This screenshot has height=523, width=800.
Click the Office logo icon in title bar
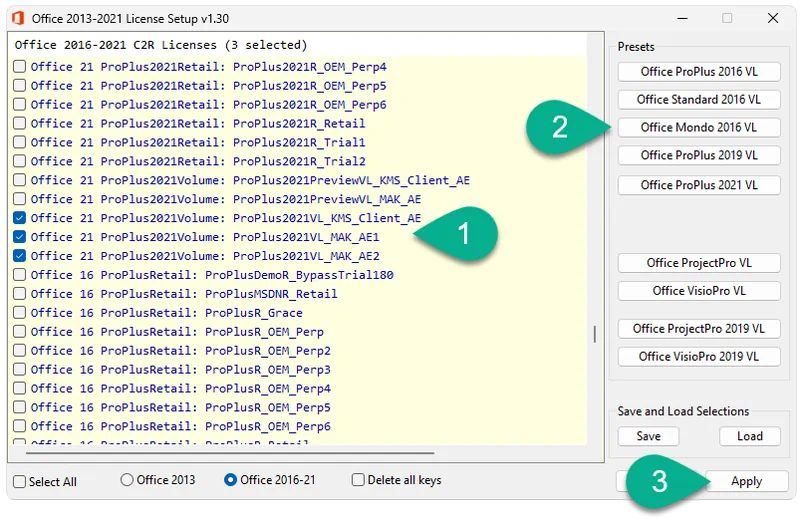click(15, 18)
